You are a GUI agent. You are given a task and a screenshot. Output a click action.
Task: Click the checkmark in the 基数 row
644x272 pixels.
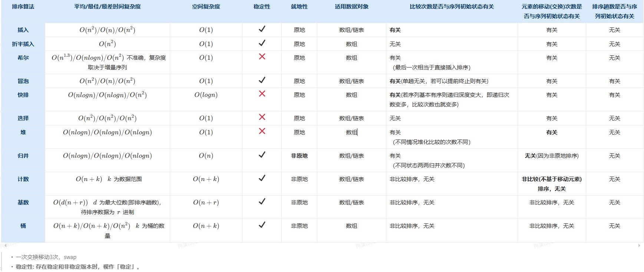(x=262, y=201)
